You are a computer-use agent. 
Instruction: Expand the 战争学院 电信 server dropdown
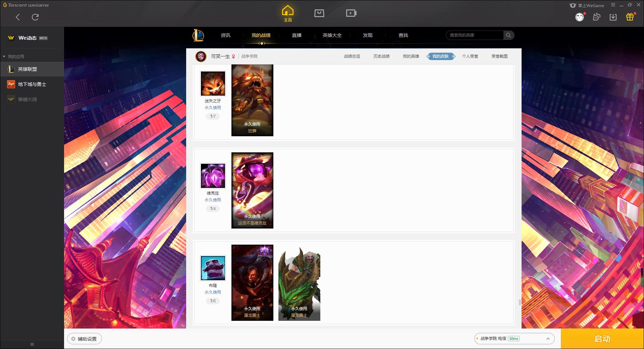(514, 339)
